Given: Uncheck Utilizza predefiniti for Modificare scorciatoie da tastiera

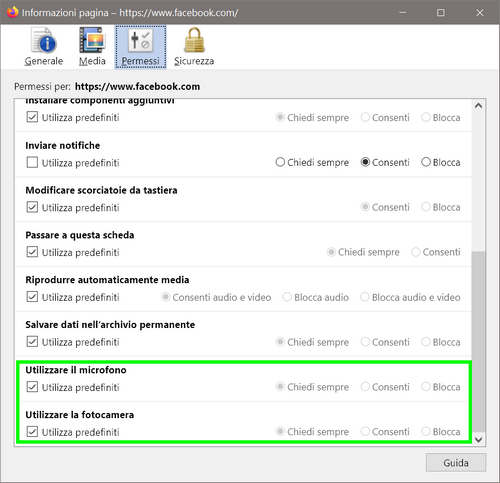Looking at the screenshot, I should click(32, 207).
